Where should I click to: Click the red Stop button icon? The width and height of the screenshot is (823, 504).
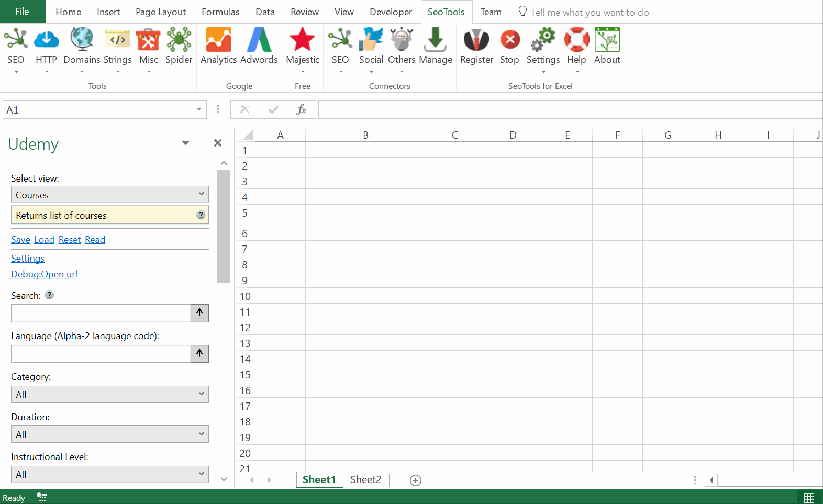(510, 39)
